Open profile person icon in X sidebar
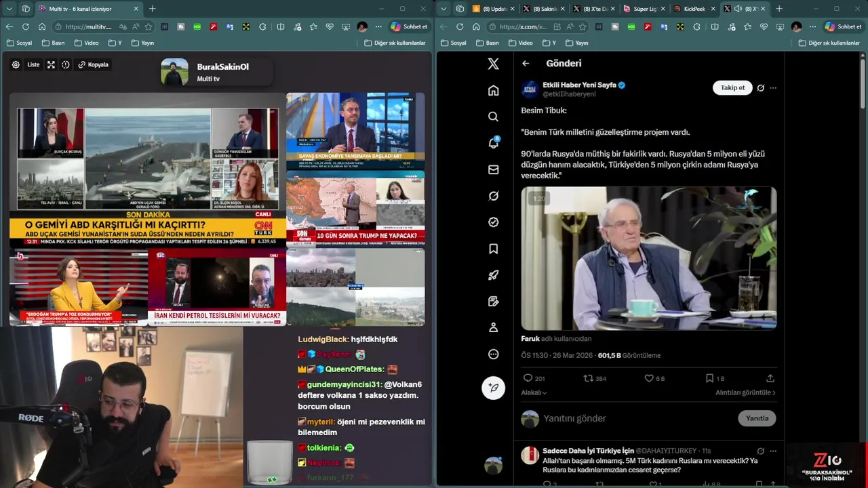This screenshot has width=868, height=488. tap(493, 327)
